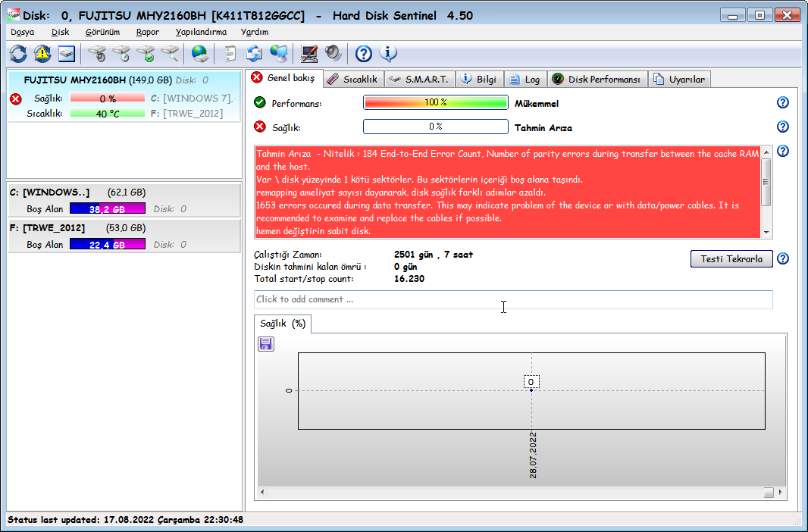Open the Disk menu
Screen dimensions: 808x532
coord(60,32)
